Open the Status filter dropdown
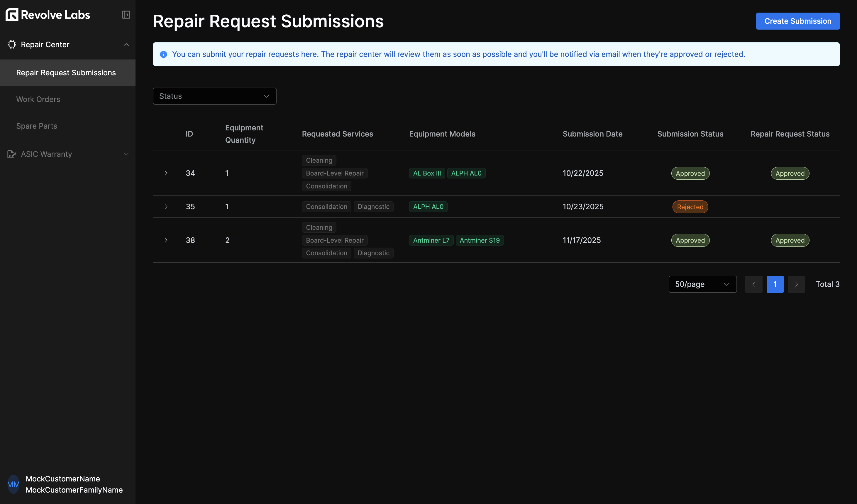Screen dimensions: 857x504 tap(214, 96)
